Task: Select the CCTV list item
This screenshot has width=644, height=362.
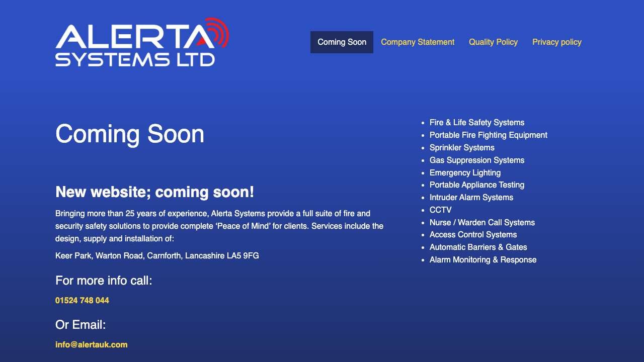Action: [x=441, y=210]
